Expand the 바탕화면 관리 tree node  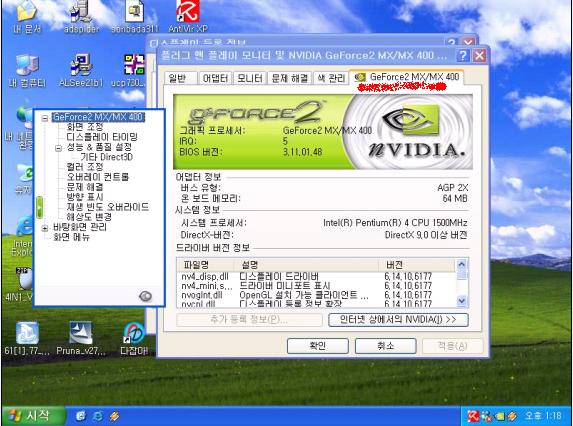click(x=45, y=228)
